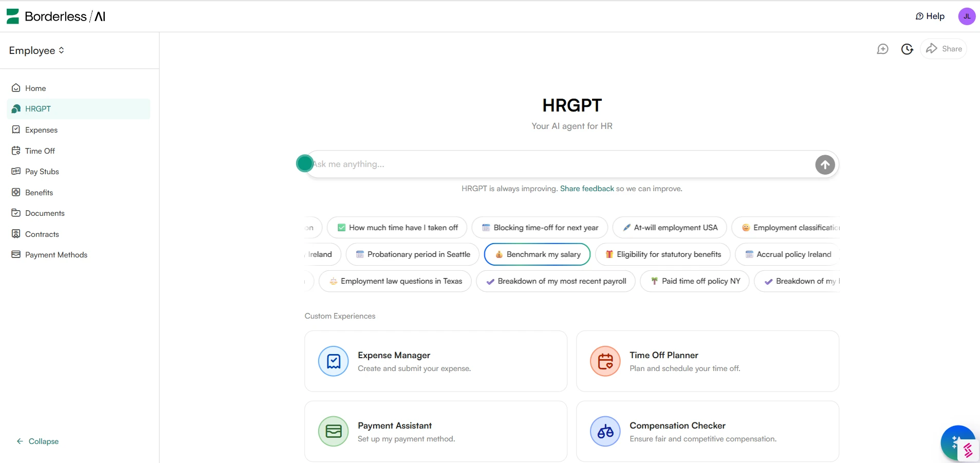Viewport: 980px width, 463px height.
Task: Choose How much time have I taken off
Action: tap(397, 228)
